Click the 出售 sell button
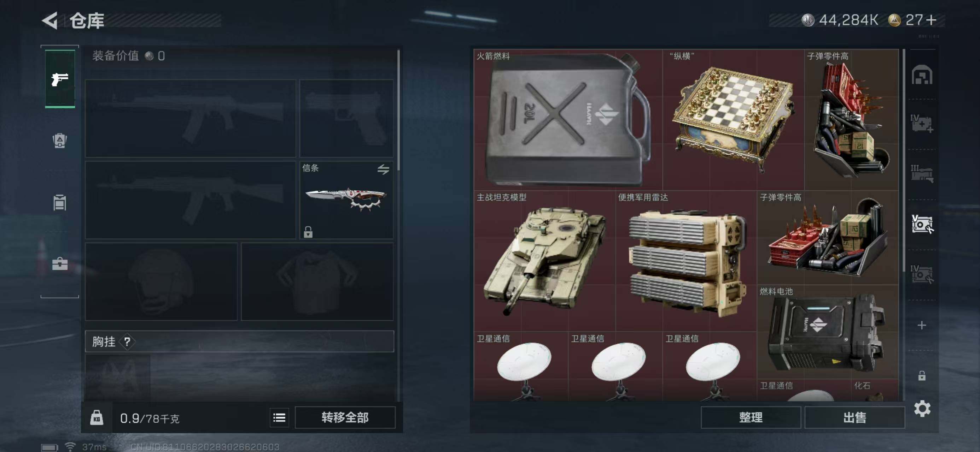 [854, 418]
